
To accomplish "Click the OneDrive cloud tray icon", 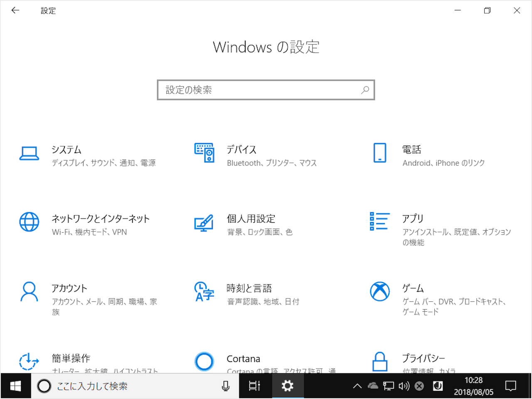I will (373, 386).
